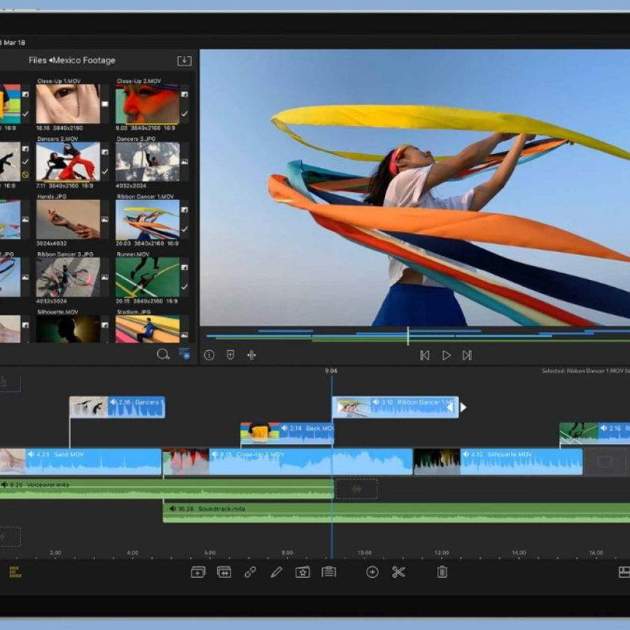
Task: Click the filter icon beside search
Action: point(184,354)
